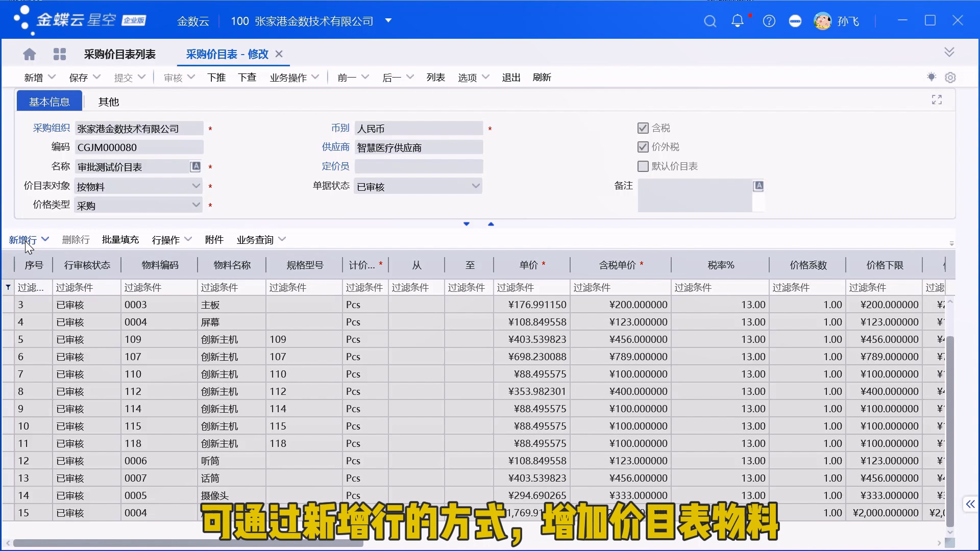Open toolbar settings gear icon

(x=950, y=78)
